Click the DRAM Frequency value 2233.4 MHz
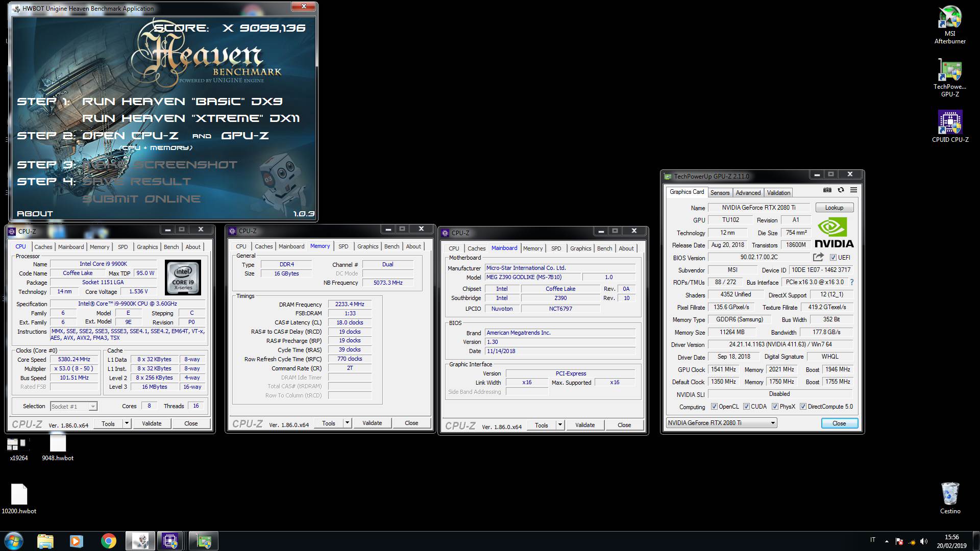The image size is (980, 551). pyautogui.click(x=350, y=304)
